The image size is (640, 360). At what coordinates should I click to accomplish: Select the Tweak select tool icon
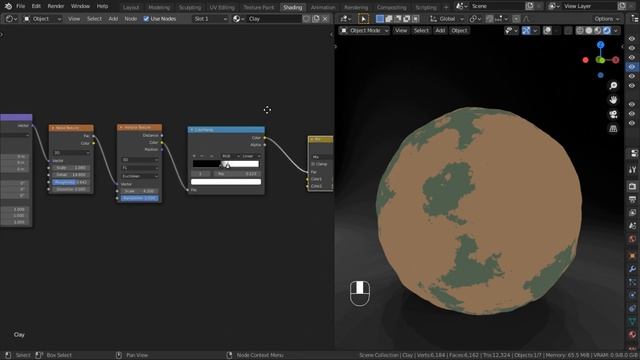pyautogui.click(x=363, y=19)
